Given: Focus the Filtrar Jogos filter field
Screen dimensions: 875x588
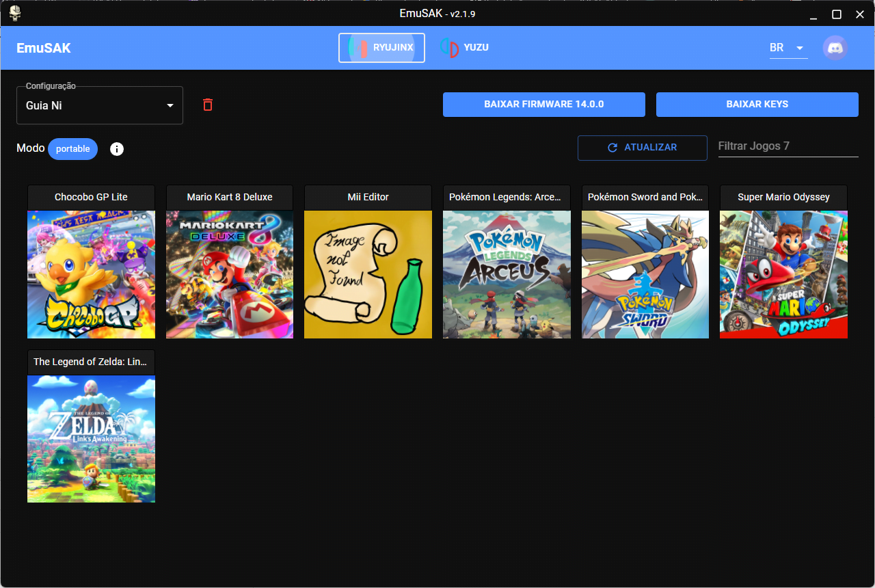Looking at the screenshot, I should coord(788,146).
